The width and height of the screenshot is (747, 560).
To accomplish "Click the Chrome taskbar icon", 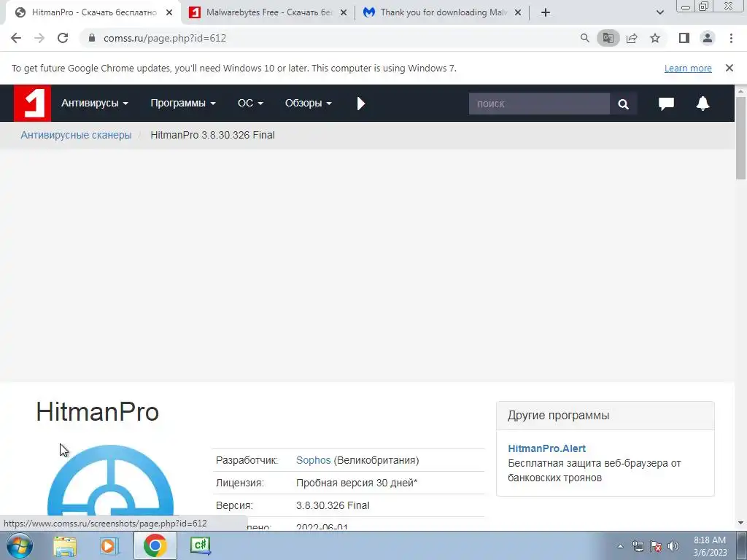I will 155,545.
